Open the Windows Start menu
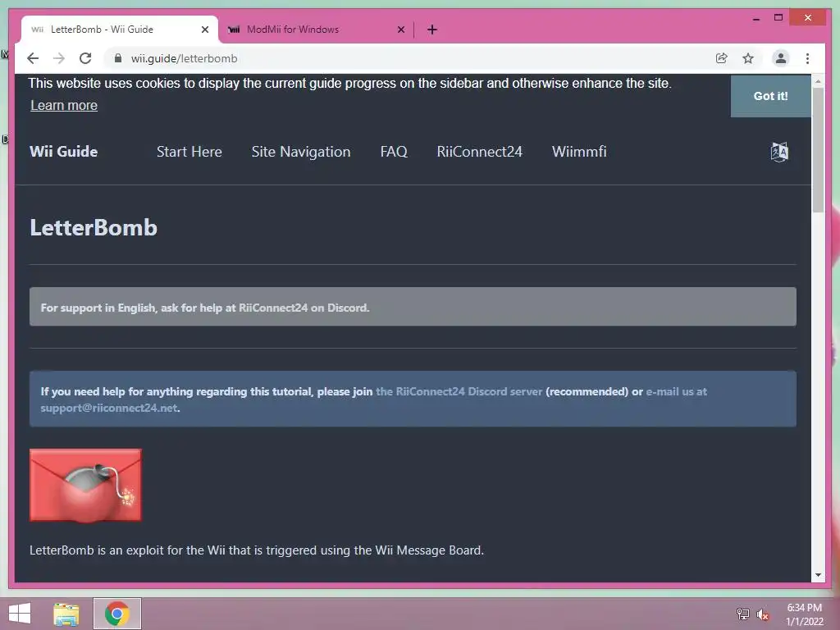Screen dimensions: 840x630 coord(20,614)
